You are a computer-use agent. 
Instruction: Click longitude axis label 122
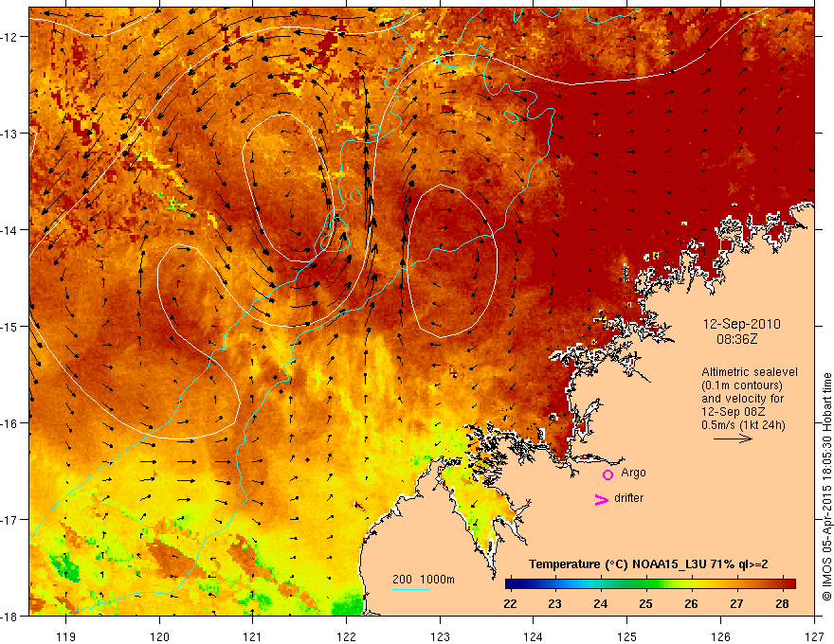point(346,636)
